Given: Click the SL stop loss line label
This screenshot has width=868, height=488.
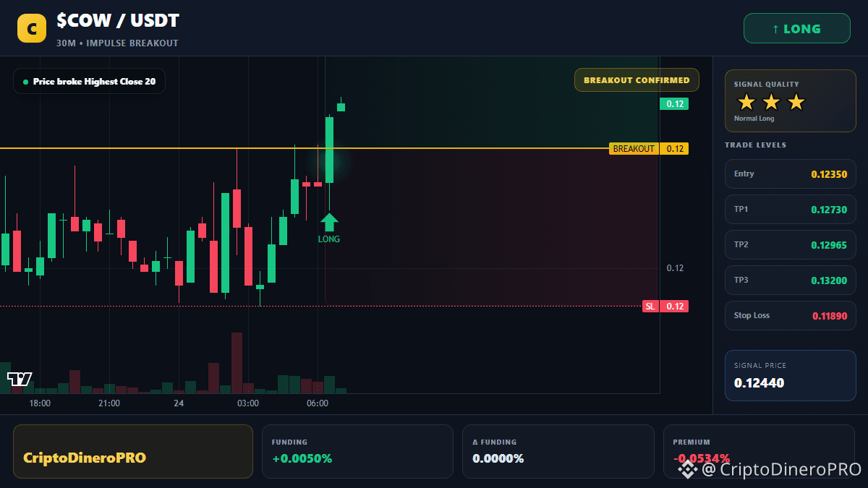Looking at the screenshot, I should coord(650,307).
